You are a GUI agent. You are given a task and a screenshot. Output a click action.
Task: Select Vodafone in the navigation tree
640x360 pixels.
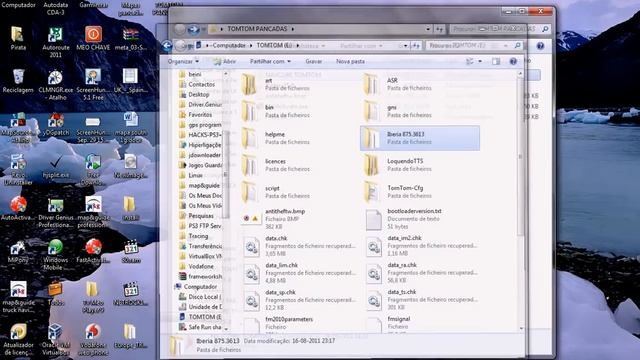point(201,267)
